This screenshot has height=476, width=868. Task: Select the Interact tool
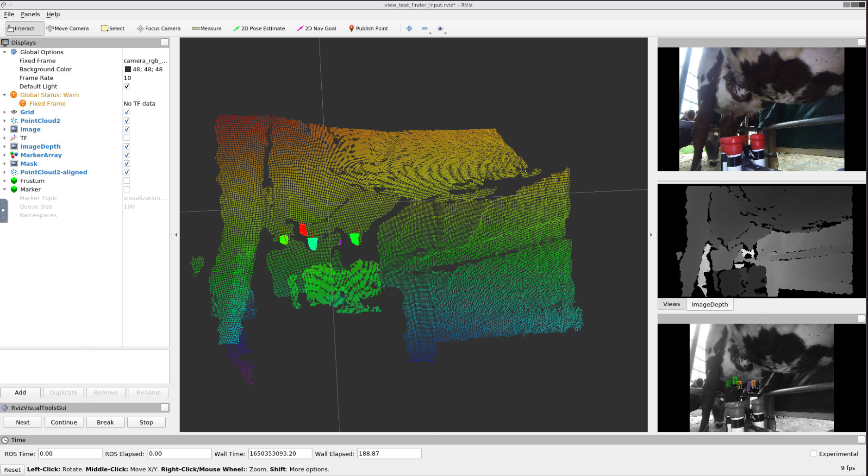(25, 28)
